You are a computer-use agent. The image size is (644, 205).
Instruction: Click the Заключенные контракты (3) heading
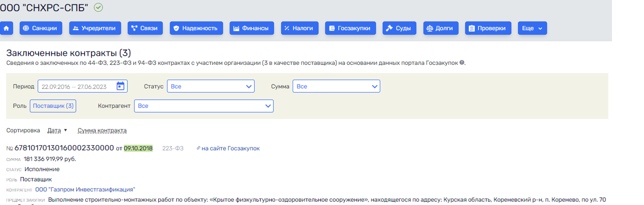click(x=69, y=53)
